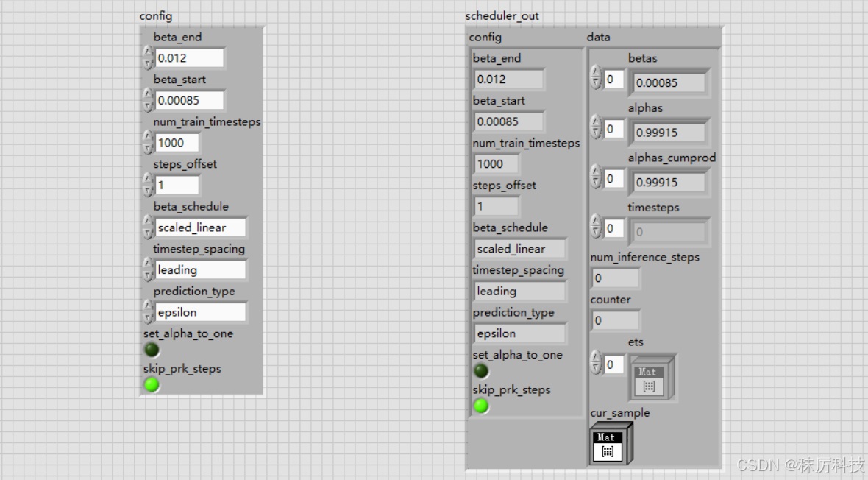Click num_inference_steps indicator field
The height and width of the screenshot is (480, 868).
point(615,278)
